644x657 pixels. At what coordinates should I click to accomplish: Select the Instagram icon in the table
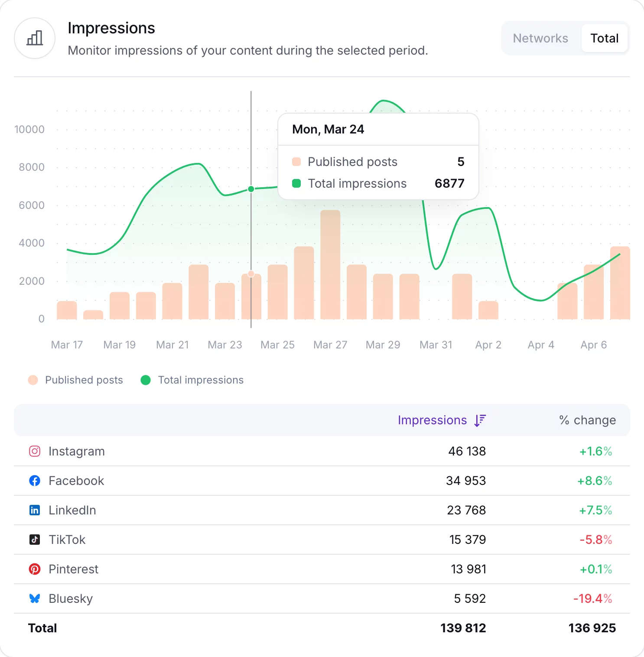pyautogui.click(x=34, y=451)
